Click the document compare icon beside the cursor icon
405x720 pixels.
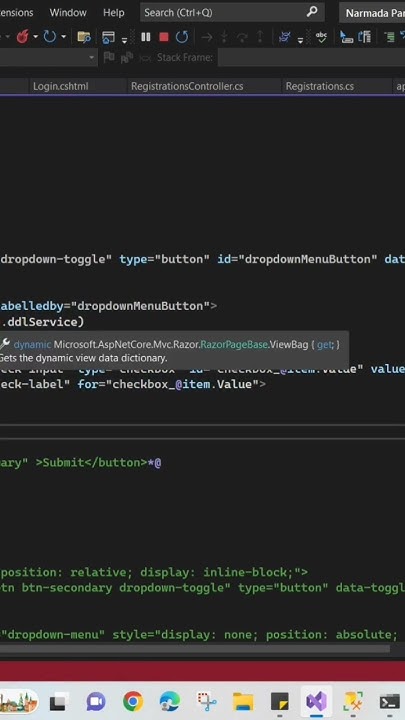pyautogui.click(x=365, y=37)
